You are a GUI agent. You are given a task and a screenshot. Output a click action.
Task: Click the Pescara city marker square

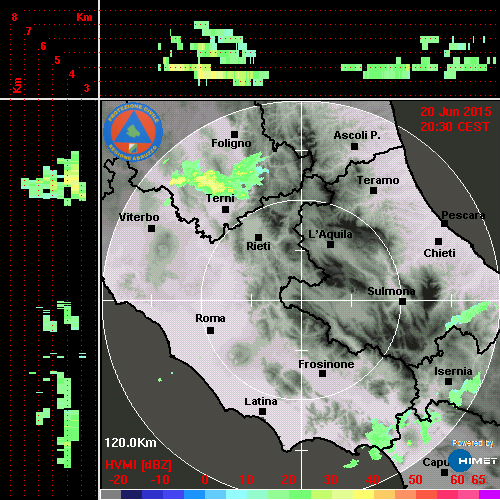coord(444,223)
